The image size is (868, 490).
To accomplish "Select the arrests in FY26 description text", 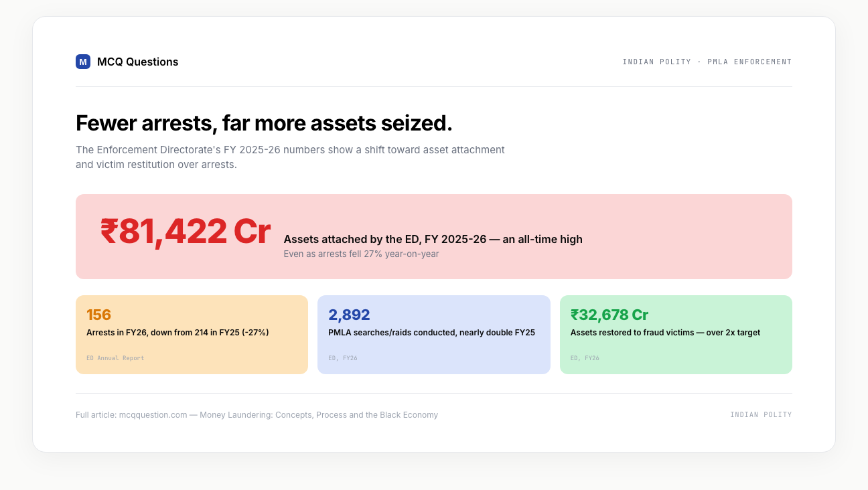I will tap(177, 332).
